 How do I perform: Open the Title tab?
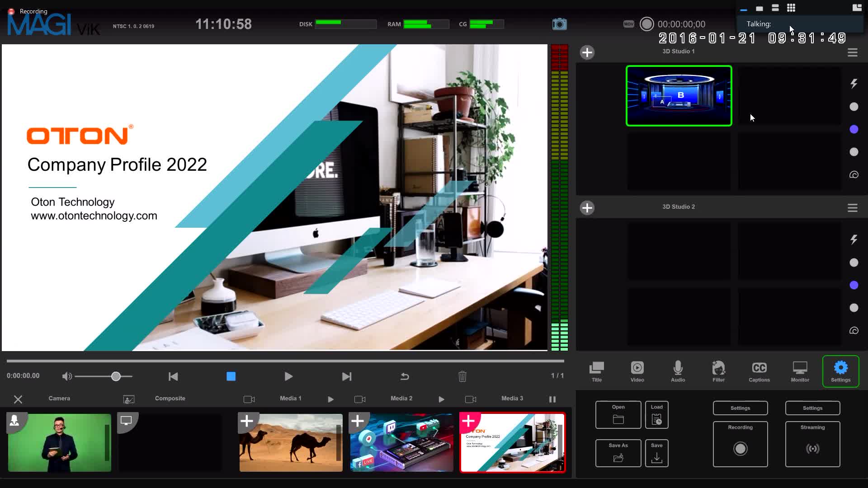(597, 371)
